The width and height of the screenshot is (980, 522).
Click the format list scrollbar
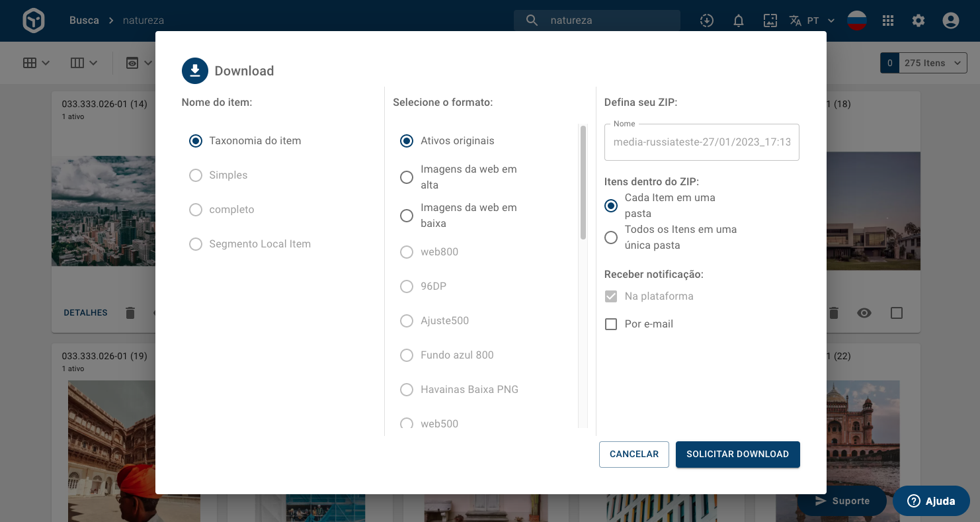click(583, 183)
